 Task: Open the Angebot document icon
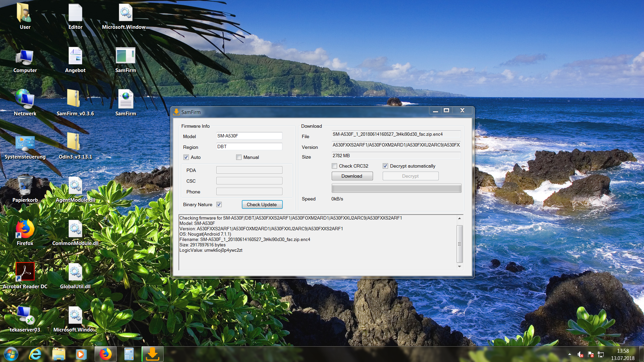coord(75,60)
